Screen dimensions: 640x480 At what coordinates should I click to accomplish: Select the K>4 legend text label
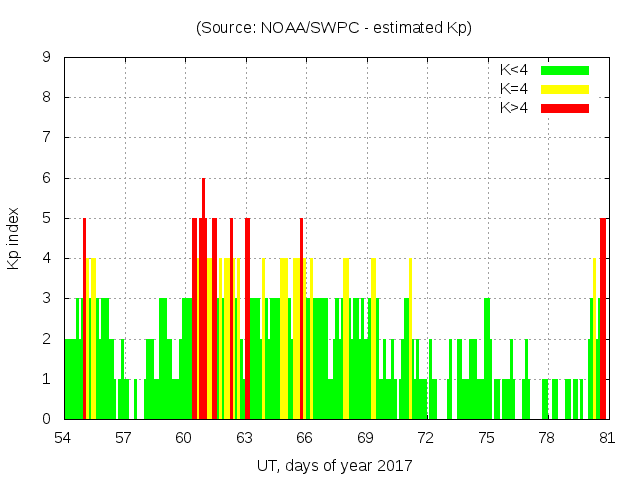tap(515, 108)
